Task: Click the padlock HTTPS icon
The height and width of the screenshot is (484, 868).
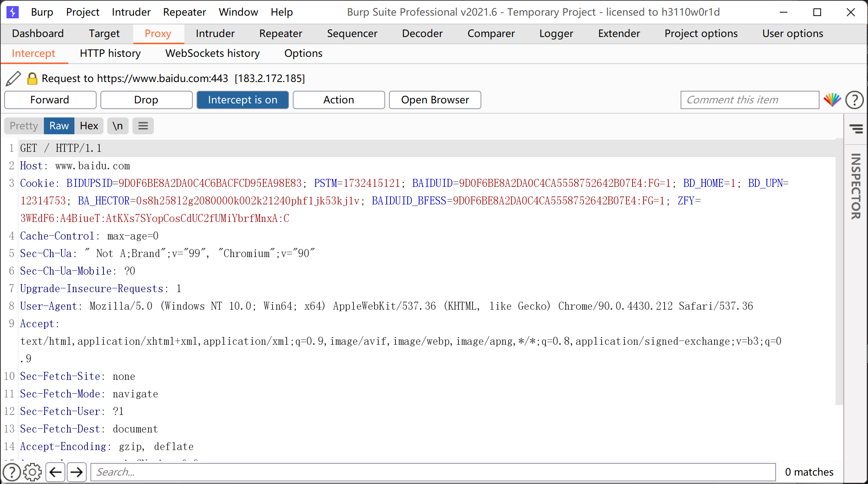Action: tap(32, 79)
